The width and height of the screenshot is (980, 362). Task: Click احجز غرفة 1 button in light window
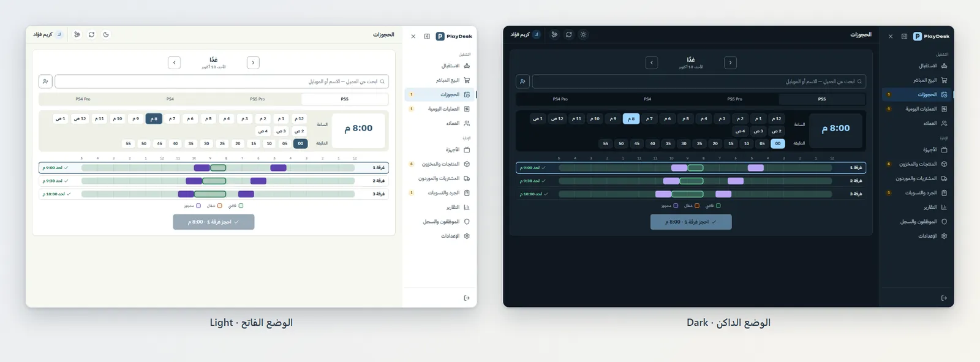point(214,222)
